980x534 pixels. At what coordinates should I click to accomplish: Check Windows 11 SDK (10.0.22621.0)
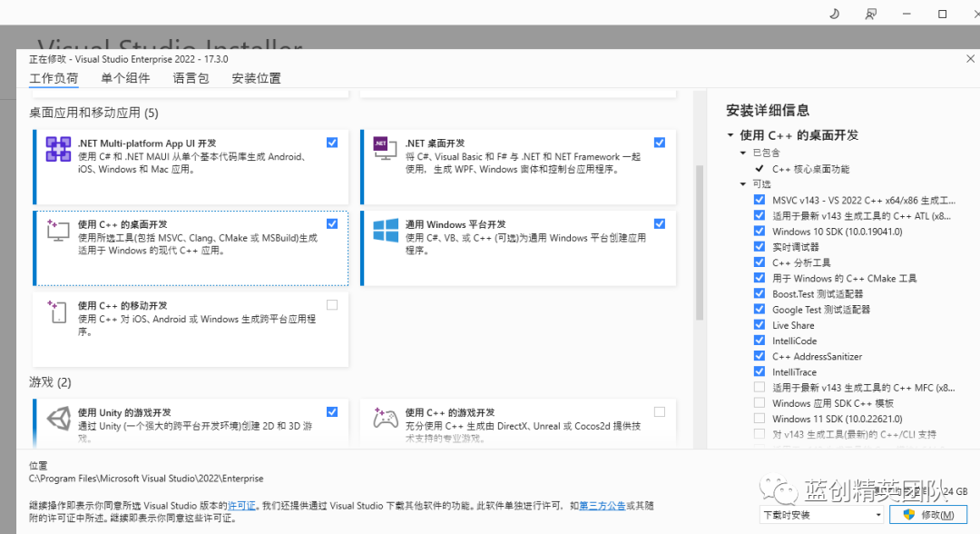[x=759, y=419]
